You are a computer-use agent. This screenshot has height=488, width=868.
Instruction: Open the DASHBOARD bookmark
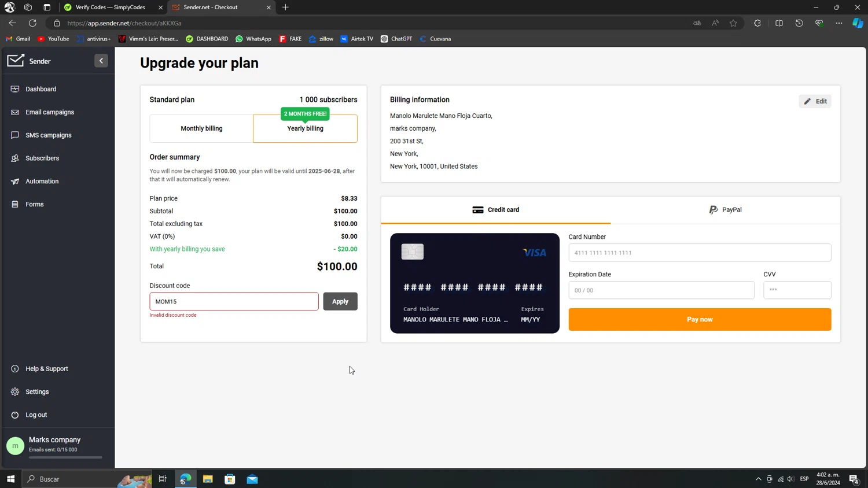pos(207,39)
